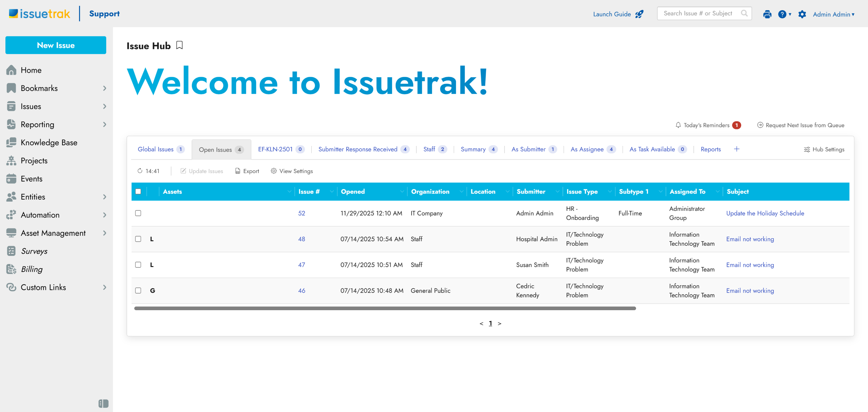This screenshot has height=412, width=868.
Task: Open the Issue Type column dropdown arrow
Action: pos(610,192)
